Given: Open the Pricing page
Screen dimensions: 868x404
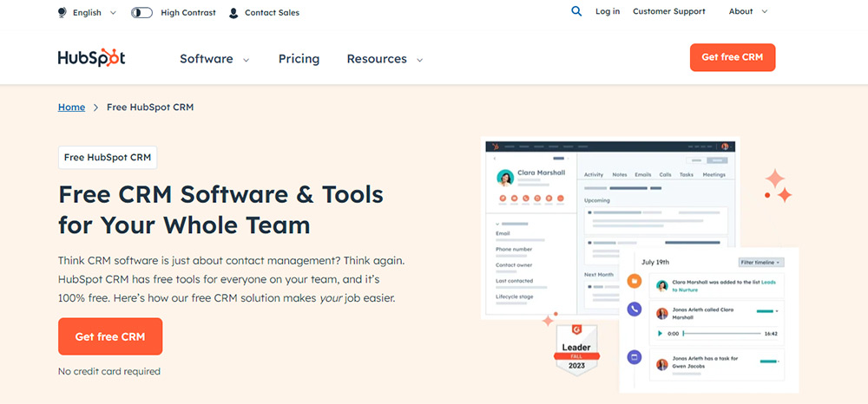Looking at the screenshot, I should 299,59.
